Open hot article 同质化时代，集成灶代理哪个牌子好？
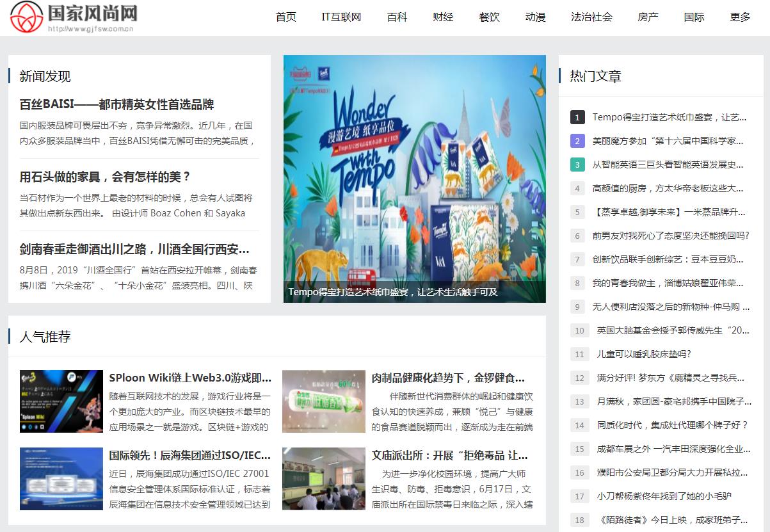Viewport: 770px width, 532px height. coord(673,425)
